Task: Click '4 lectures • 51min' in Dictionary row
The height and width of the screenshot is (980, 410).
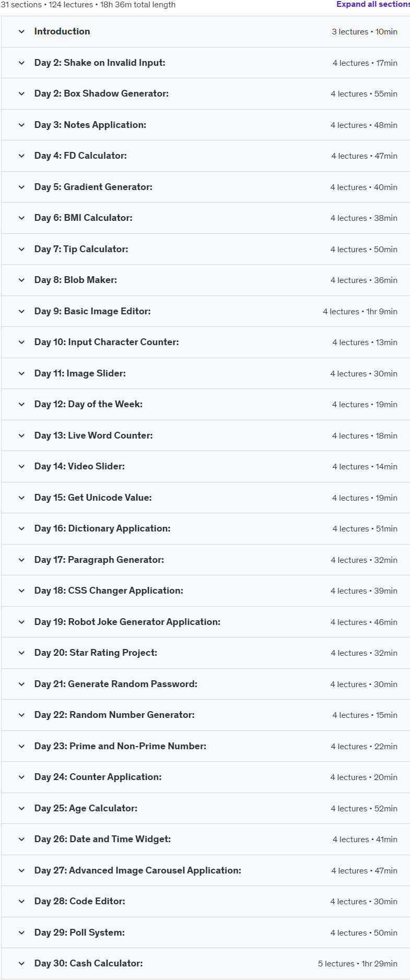Action: pyautogui.click(x=365, y=529)
